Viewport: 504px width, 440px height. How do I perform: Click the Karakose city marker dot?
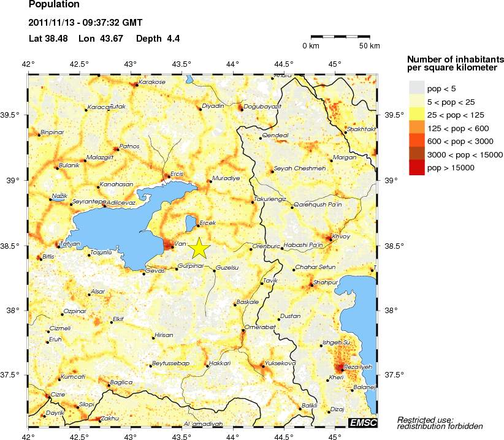136,85
